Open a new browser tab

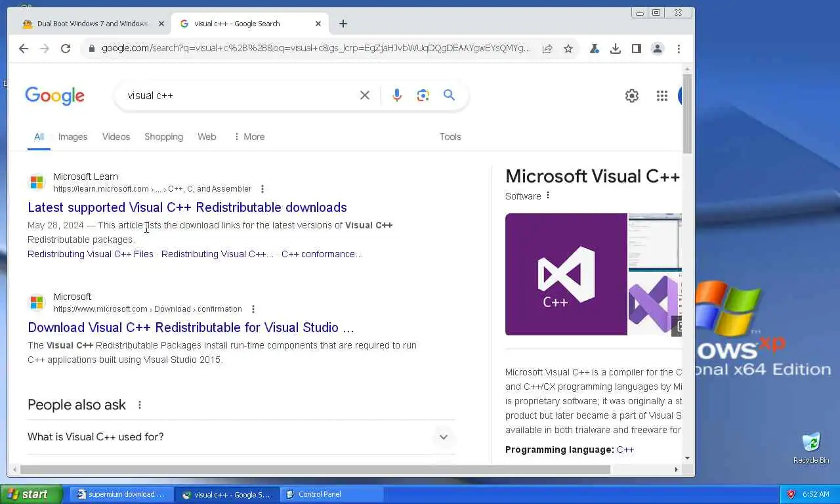pos(343,24)
